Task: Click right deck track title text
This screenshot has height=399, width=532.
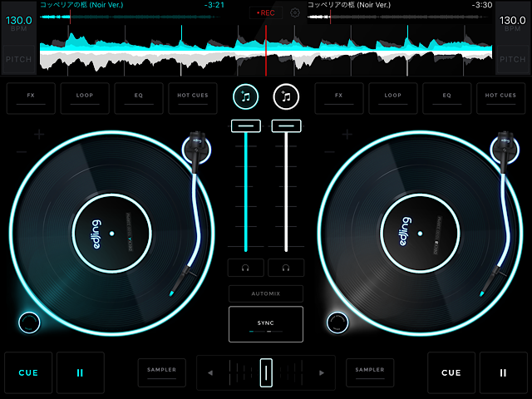Action: tap(349, 5)
